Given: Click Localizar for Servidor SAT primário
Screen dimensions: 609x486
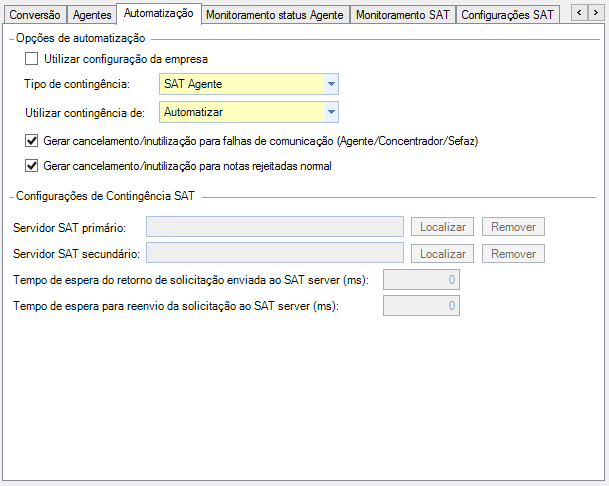Looking at the screenshot, I should pyautogui.click(x=443, y=227).
